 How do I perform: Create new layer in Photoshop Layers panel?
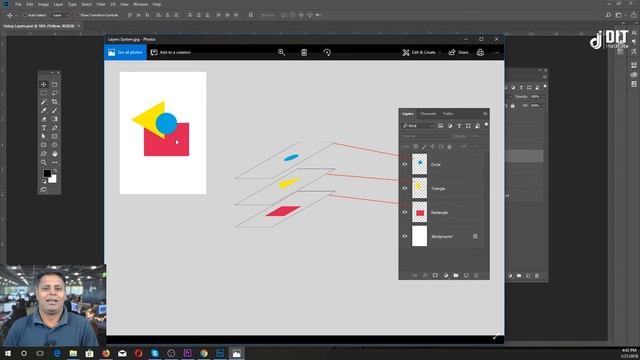coord(528,276)
